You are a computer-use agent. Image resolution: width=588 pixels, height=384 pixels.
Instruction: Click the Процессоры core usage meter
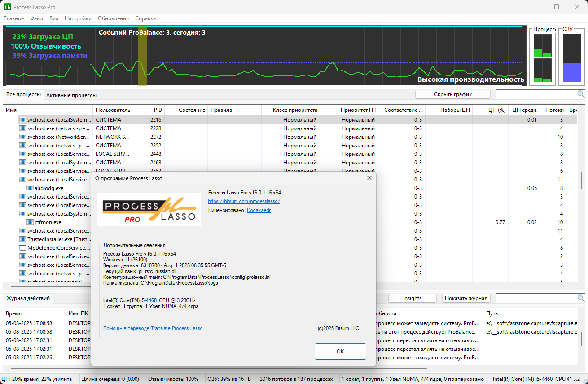coord(543,58)
